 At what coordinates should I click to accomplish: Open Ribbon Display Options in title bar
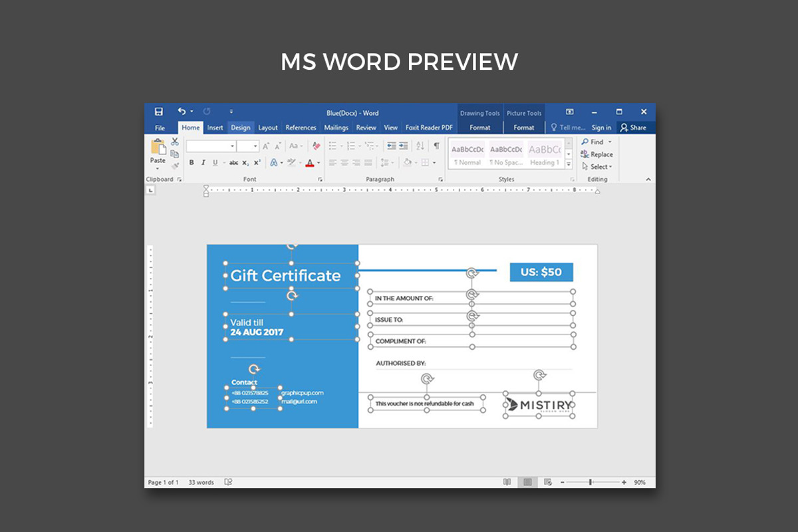[x=569, y=112]
